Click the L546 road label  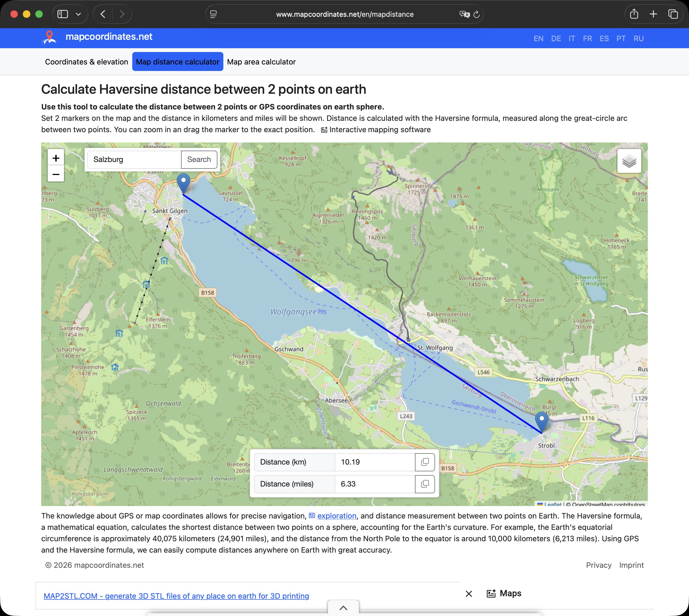[483, 372]
